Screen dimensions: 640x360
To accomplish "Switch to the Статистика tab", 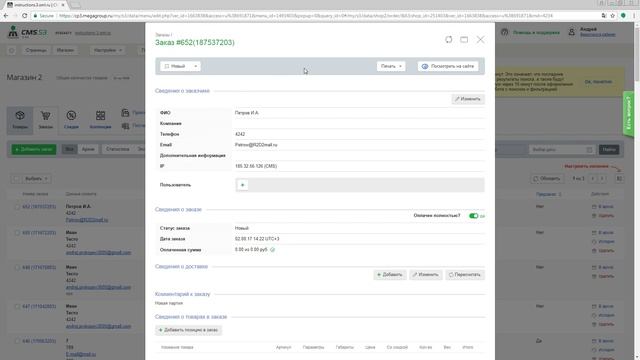I will pos(118,149).
